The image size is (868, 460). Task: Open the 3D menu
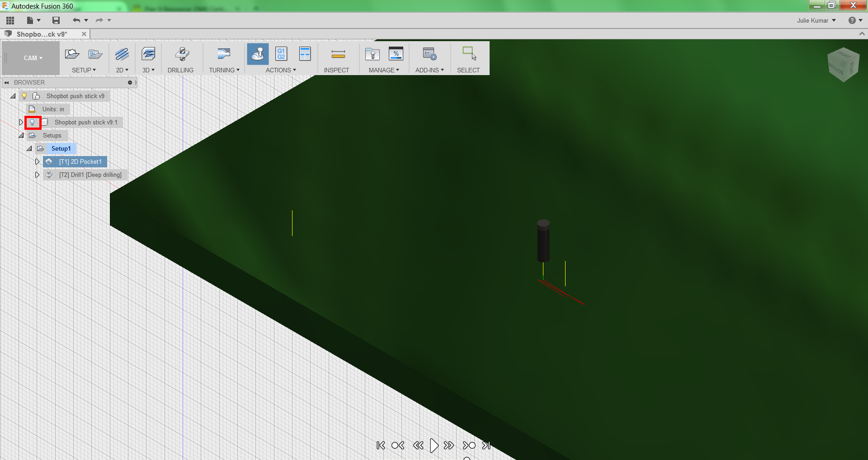tap(148, 70)
